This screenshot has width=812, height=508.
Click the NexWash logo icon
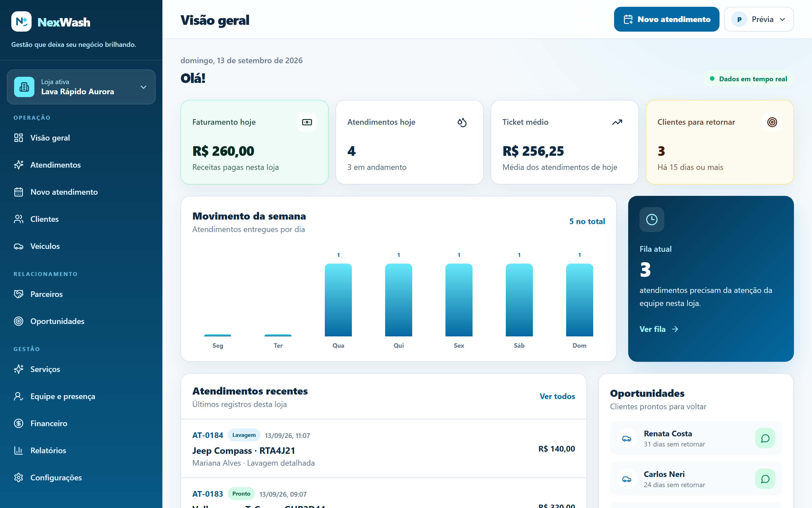21,21
